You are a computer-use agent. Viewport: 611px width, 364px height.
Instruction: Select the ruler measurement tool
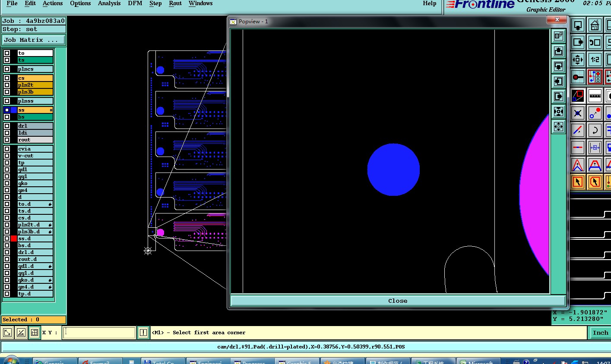tap(595, 95)
